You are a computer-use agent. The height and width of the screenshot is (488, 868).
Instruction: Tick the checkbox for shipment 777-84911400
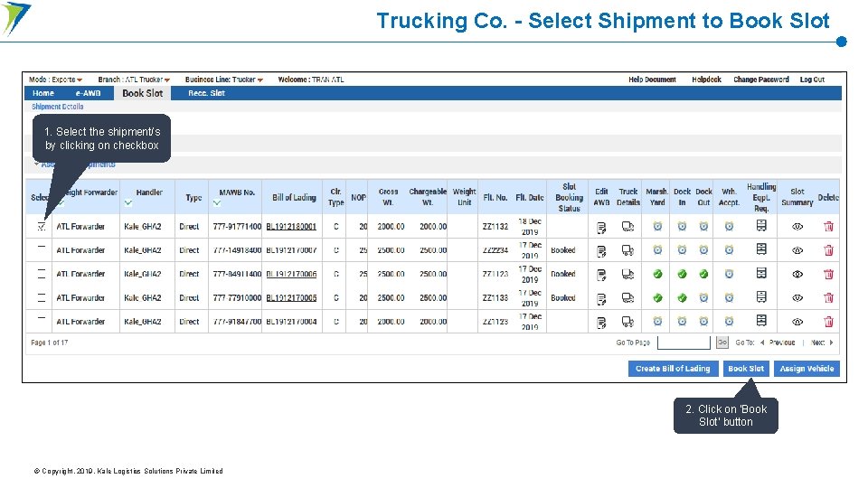[x=41, y=273]
